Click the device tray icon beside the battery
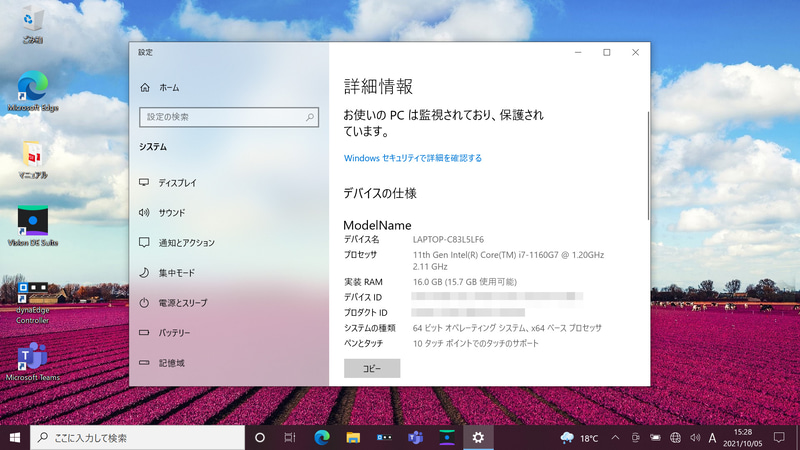The width and height of the screenshot is (800, 450). coord(635,438)
